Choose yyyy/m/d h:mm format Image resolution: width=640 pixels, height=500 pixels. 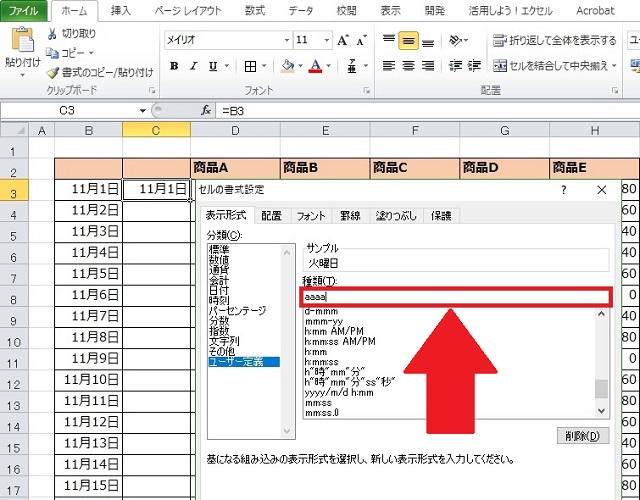pyautogui.click(x=339, y=393)
